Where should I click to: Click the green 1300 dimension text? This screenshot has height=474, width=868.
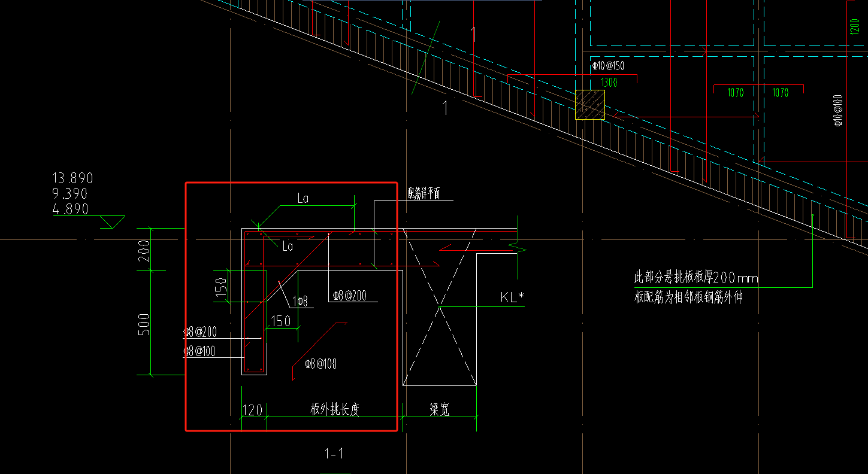click(x=609, y=83)
